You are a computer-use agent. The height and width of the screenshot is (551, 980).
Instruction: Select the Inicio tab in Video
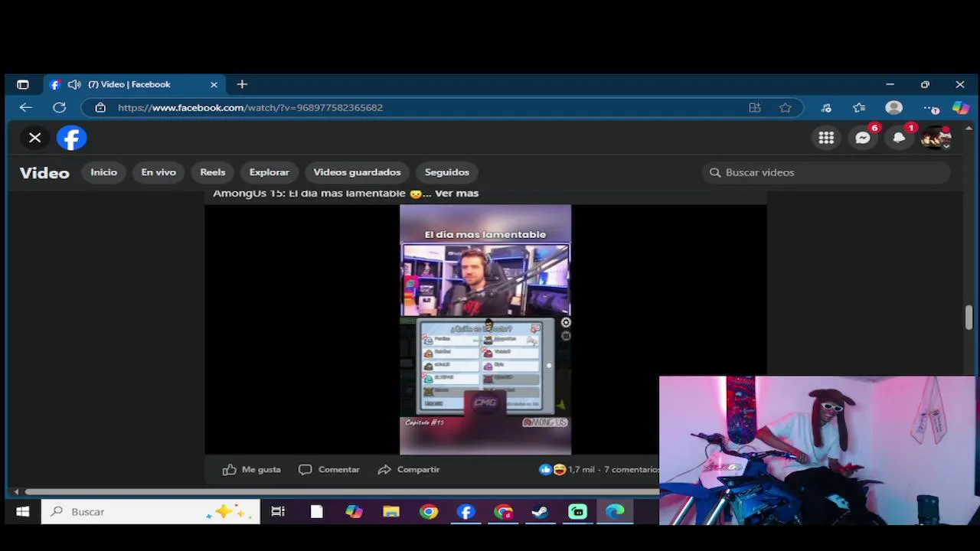(x=104, y=172)
